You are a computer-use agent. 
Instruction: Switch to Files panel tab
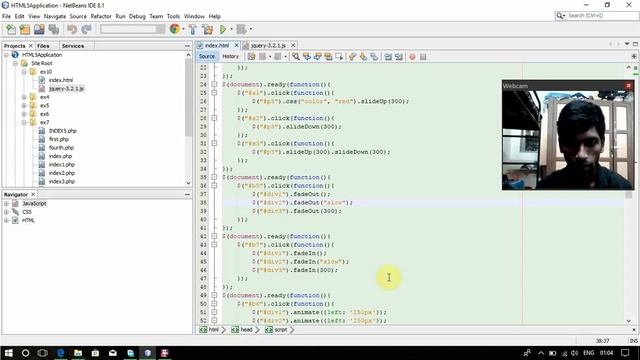(x=43, y=46)
